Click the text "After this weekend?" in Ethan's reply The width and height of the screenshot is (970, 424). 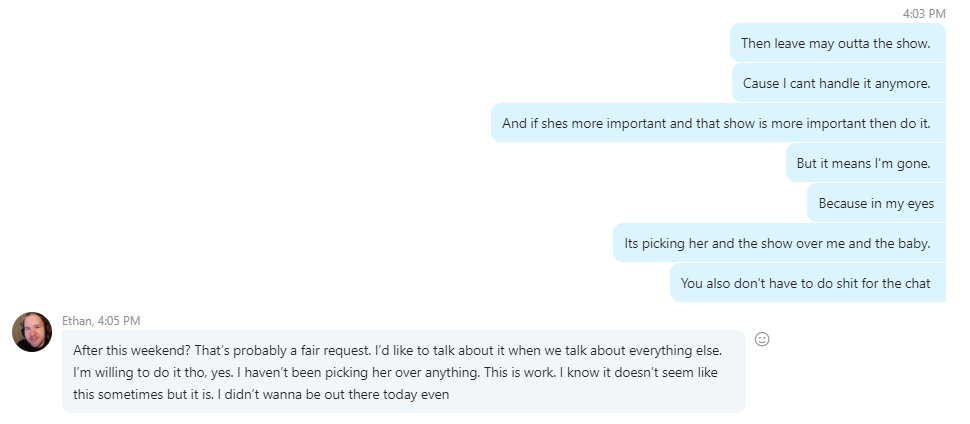(x=132, y=350)
